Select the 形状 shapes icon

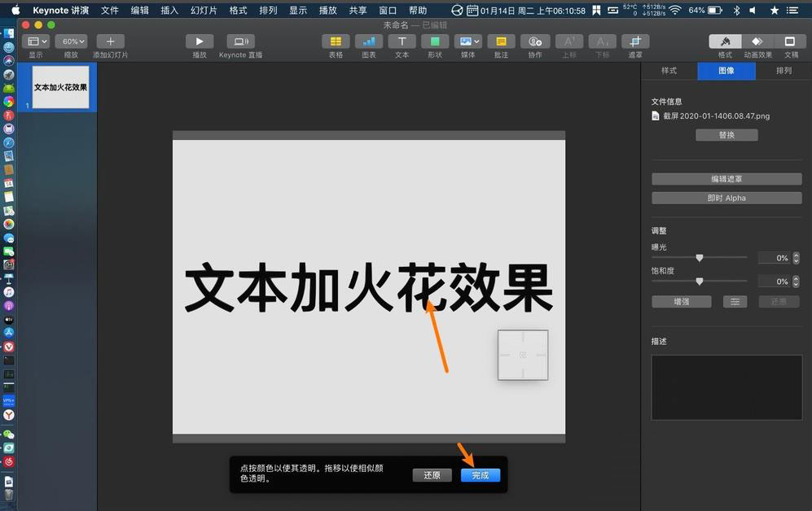(435, 41)
